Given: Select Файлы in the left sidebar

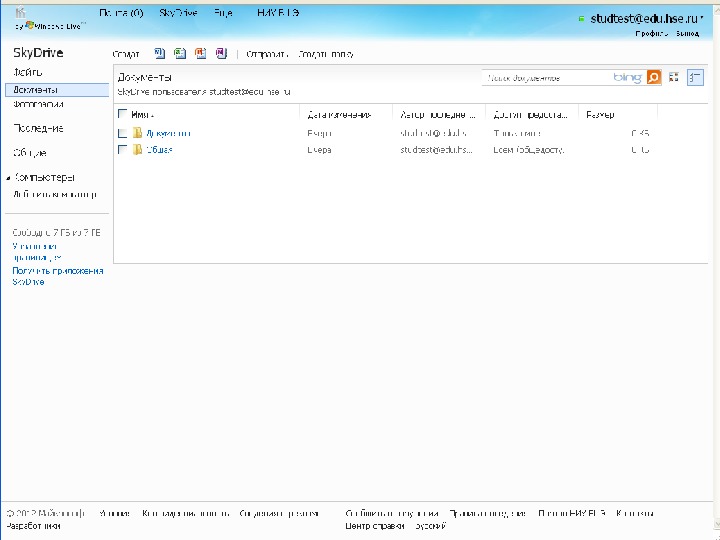Looking at the screenshot, I should pyautogui.click(x=28, y=72).
